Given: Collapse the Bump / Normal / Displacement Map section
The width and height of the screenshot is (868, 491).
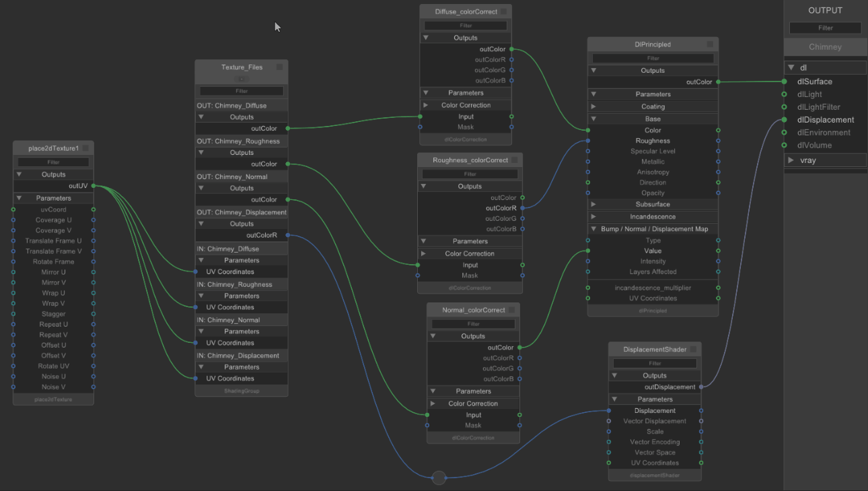Looking at the screenshot, I should 593,229.
